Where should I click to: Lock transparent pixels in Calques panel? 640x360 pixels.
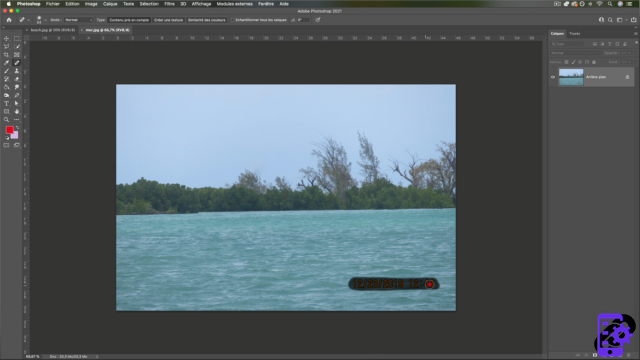[566, 62]
